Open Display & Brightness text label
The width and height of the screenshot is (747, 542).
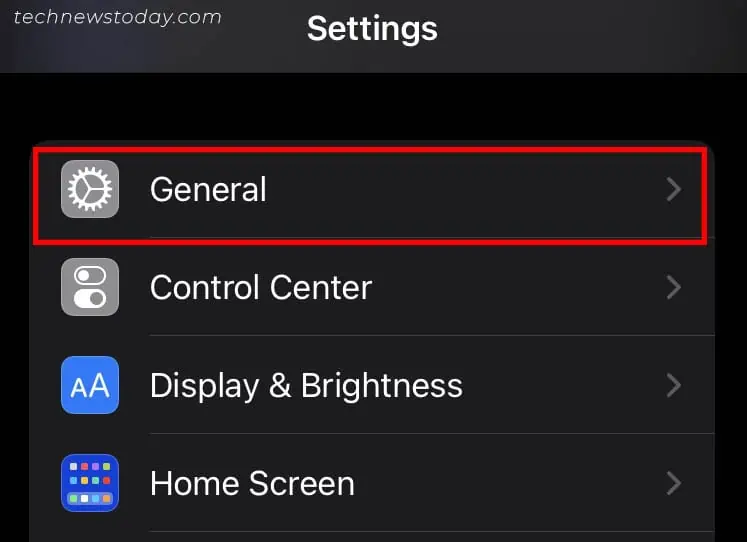click(x=306, y=386)
